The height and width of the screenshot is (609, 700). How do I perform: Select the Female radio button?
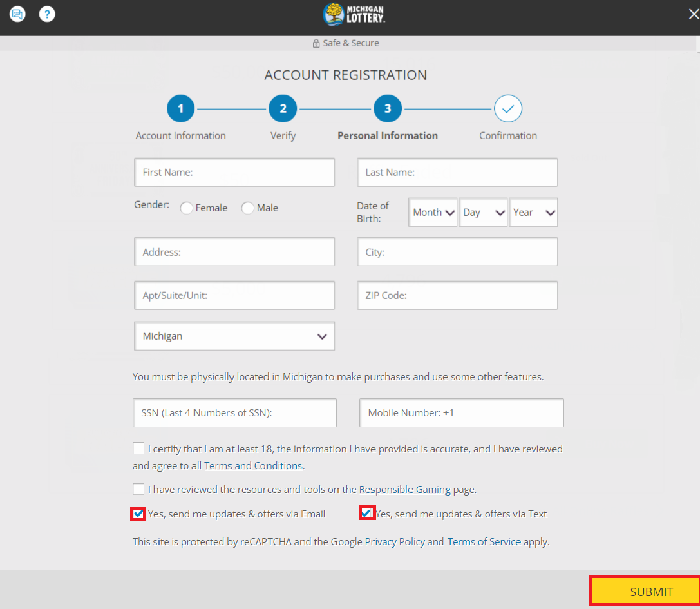click(186, 208)
